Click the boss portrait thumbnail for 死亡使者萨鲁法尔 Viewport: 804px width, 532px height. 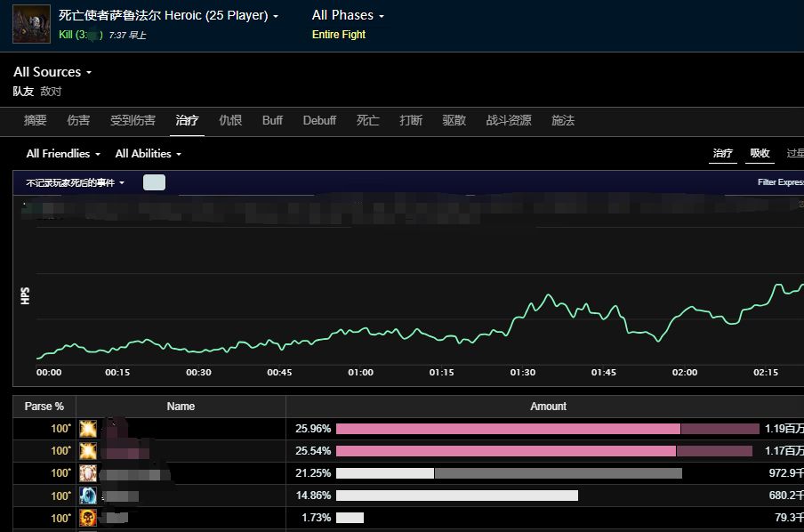pyautogui.click(x=31, y=23)
